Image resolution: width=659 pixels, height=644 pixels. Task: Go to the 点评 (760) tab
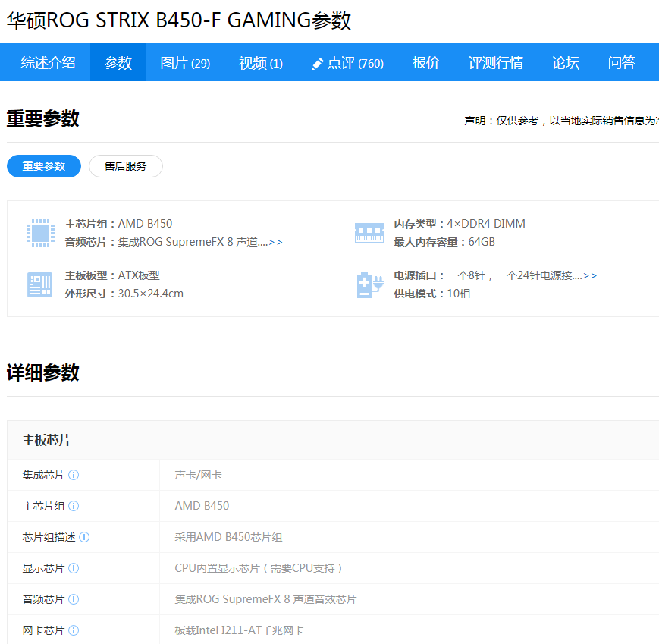(x=347, y=63)
